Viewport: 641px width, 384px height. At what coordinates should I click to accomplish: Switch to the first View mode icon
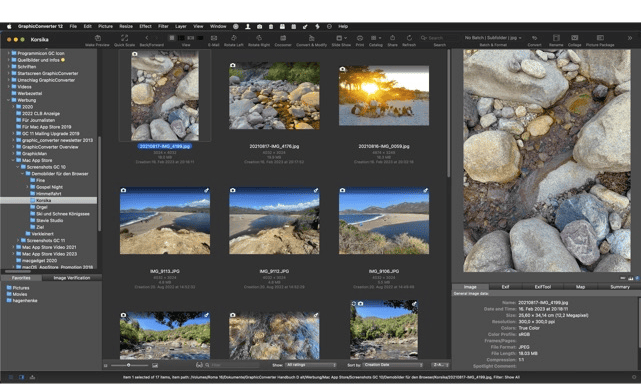point(172,38)
